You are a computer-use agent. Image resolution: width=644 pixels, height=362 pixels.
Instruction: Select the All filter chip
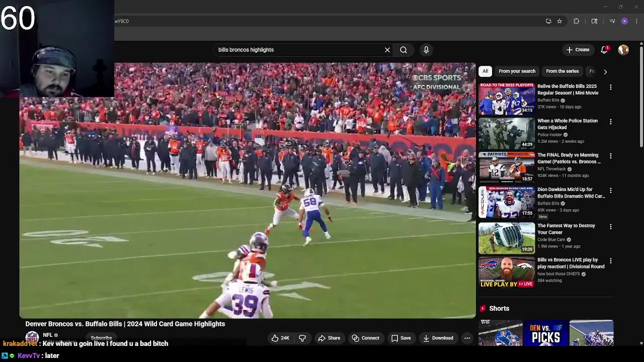pyautogui.click(x=485, y=71)
